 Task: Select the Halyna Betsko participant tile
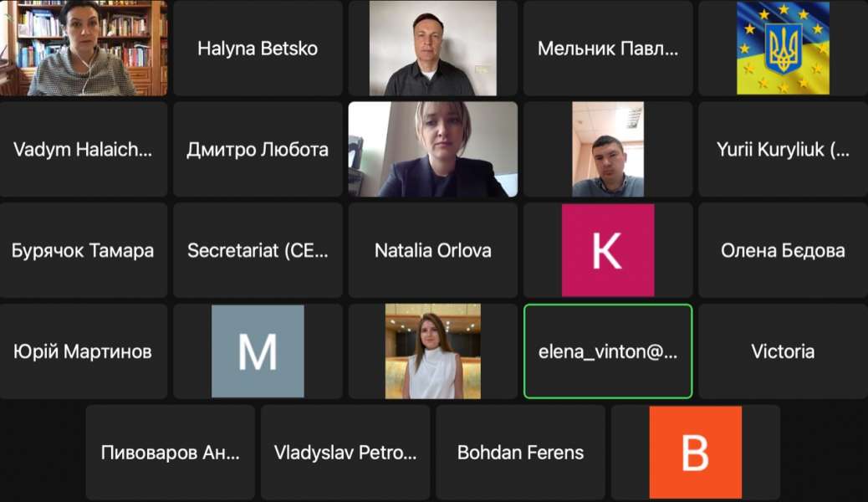(x=258, y=49)
